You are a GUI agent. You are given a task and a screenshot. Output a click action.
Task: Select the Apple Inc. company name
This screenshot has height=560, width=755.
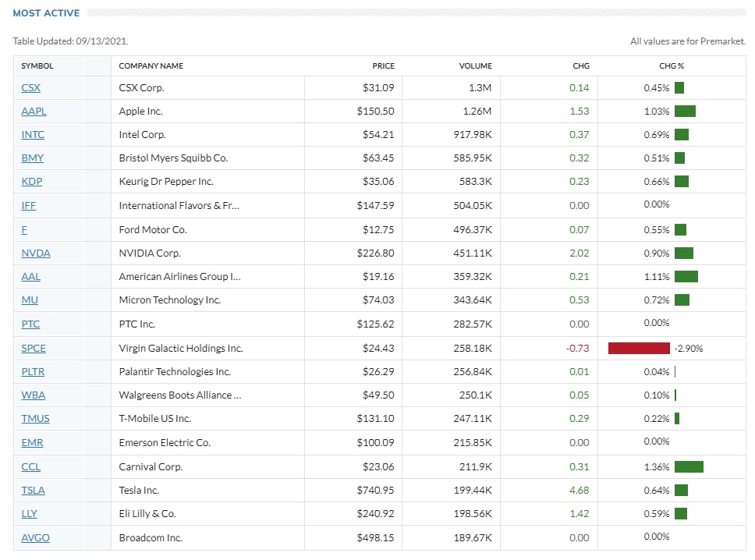coord(140,112)
